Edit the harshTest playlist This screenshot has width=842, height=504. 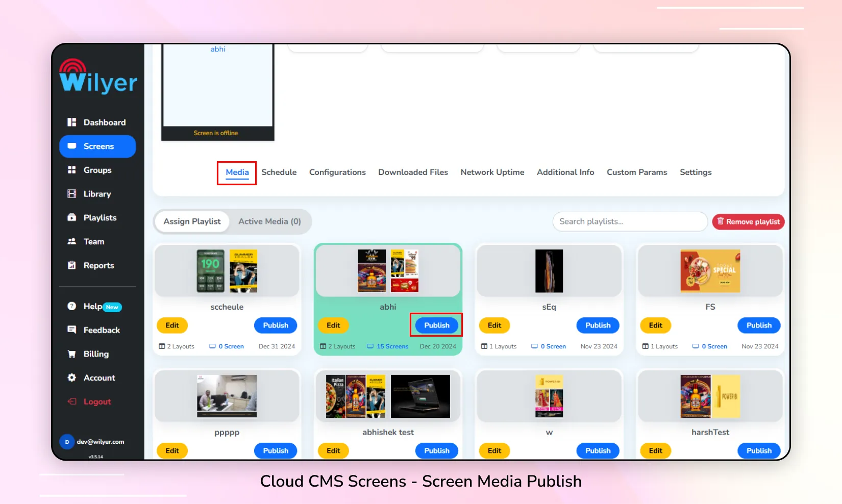[x=656, y=451]
